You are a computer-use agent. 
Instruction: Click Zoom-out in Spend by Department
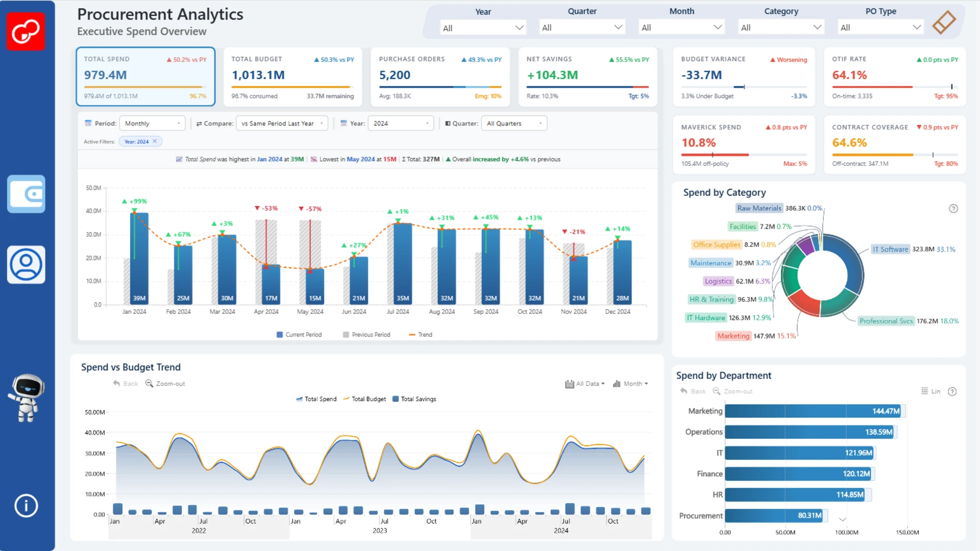coord(732,391)
